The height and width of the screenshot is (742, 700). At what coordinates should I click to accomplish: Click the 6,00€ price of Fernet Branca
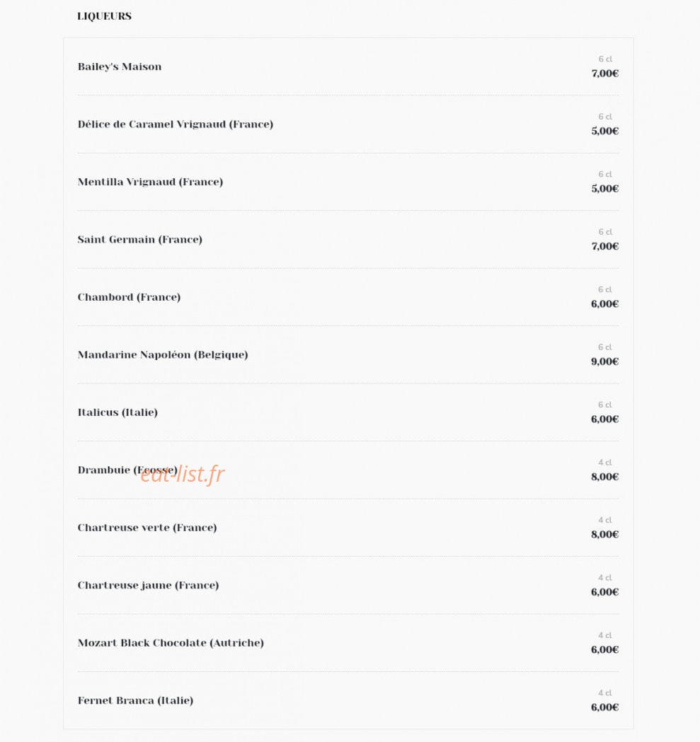click(x=605, y=707)
